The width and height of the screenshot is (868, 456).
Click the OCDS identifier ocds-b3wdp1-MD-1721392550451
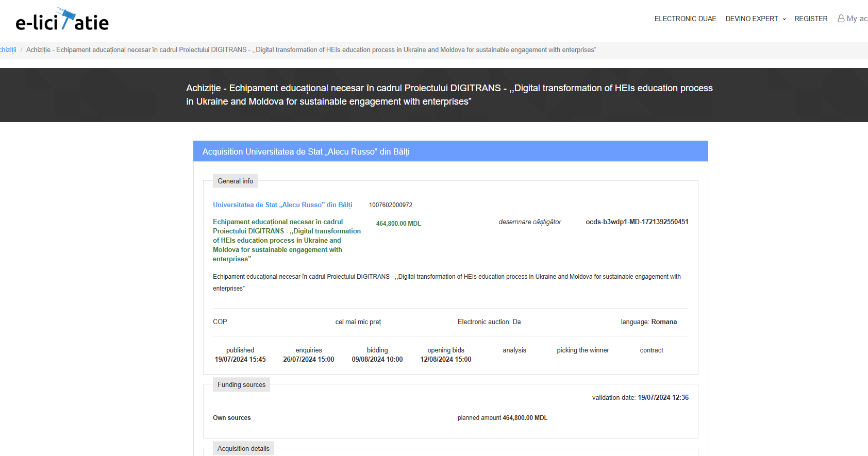(637, 222)
